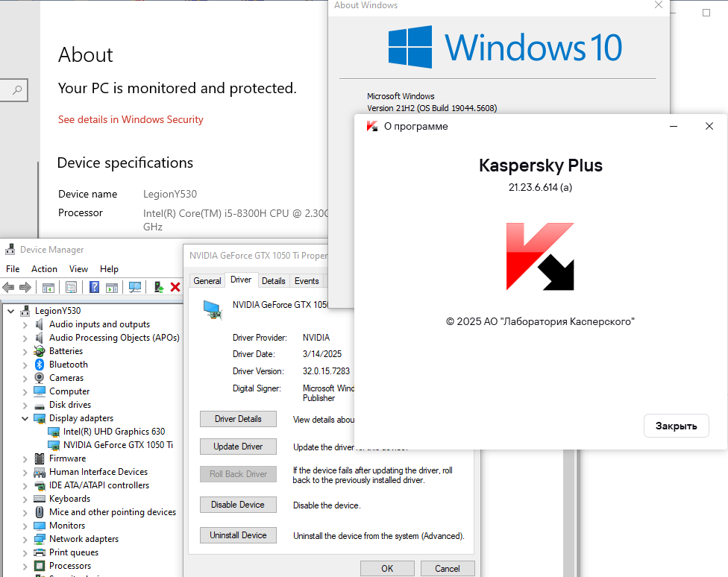The image size is (728, 577).
Task: Click the Intel Core i5-8300H processor text
Action: (236, 220)
